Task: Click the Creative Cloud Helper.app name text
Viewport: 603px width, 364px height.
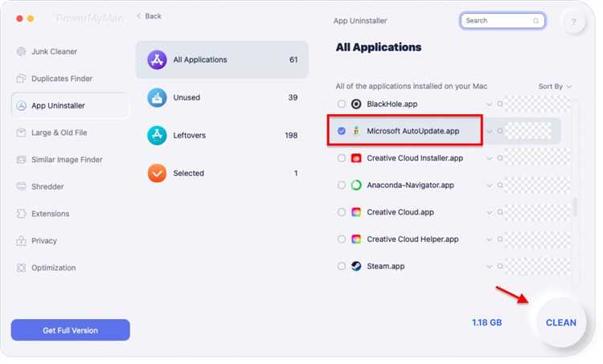Action: [x=412, y=239]
